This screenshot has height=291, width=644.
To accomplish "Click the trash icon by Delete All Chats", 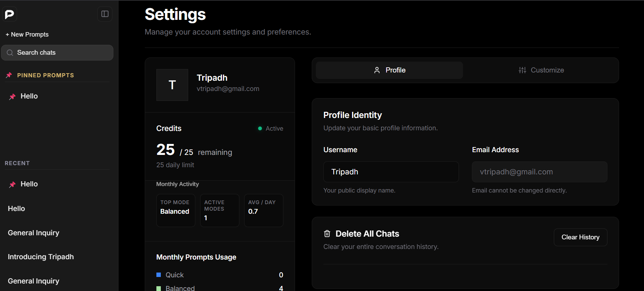I will [x=327, y=234].
